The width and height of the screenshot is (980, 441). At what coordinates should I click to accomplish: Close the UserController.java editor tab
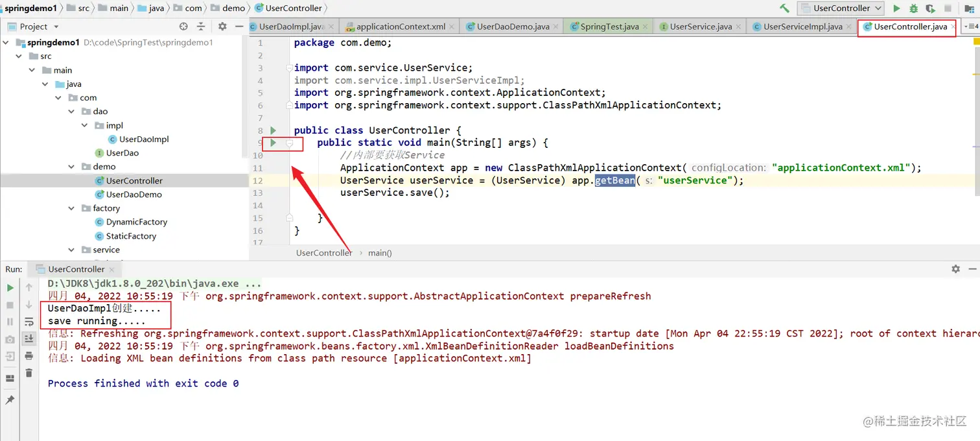tap(953, 27)
